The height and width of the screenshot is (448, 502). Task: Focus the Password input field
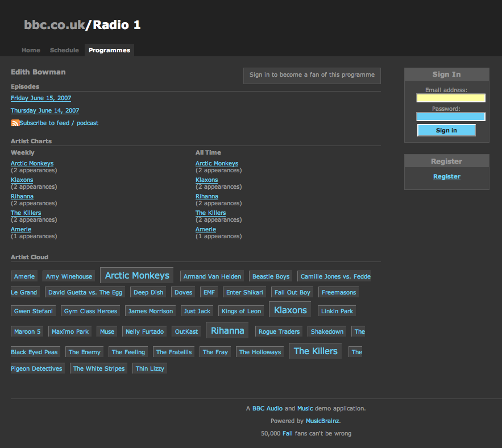pyautogui.click(x=450, y=117)
